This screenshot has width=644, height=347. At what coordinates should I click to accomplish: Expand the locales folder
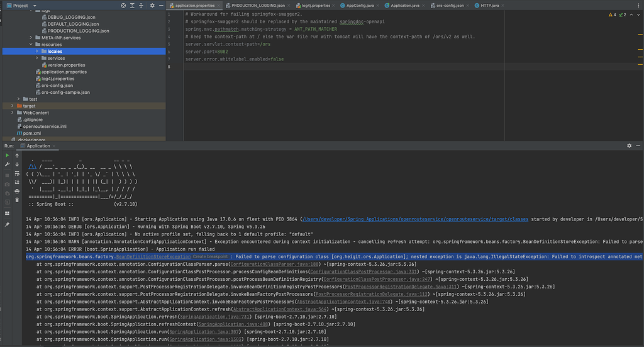(37, 52)
